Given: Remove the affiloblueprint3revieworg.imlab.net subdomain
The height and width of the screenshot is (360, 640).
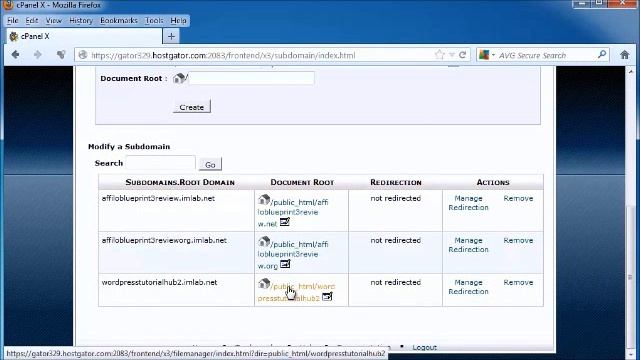Looking at the screenshot, I should [x=518, y=240].
